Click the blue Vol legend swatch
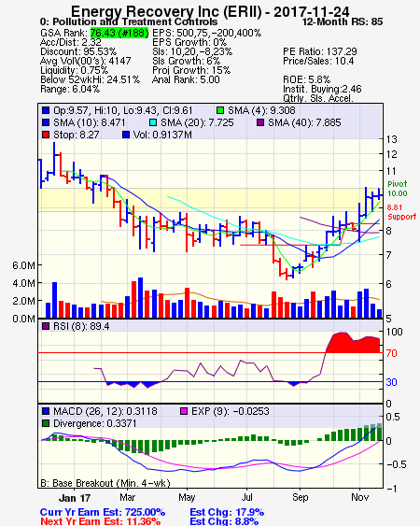420x526 pixels. (x=126, y=135)
